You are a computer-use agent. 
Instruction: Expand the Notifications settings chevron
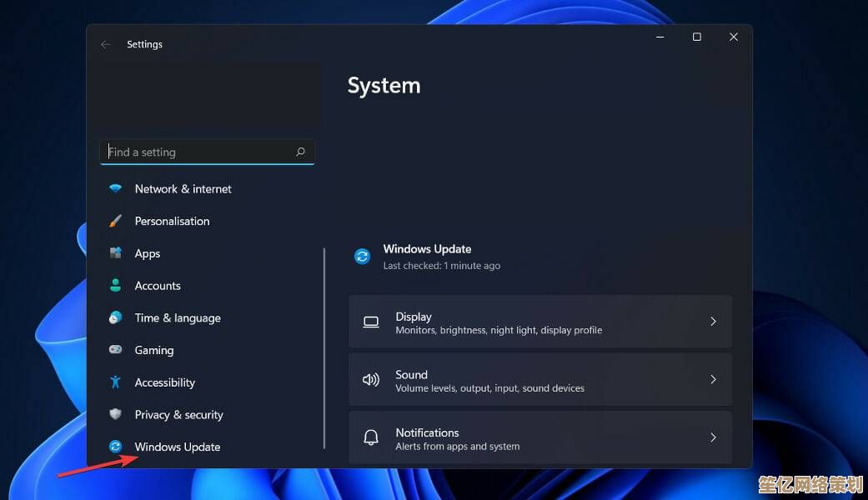coord(713,437)
